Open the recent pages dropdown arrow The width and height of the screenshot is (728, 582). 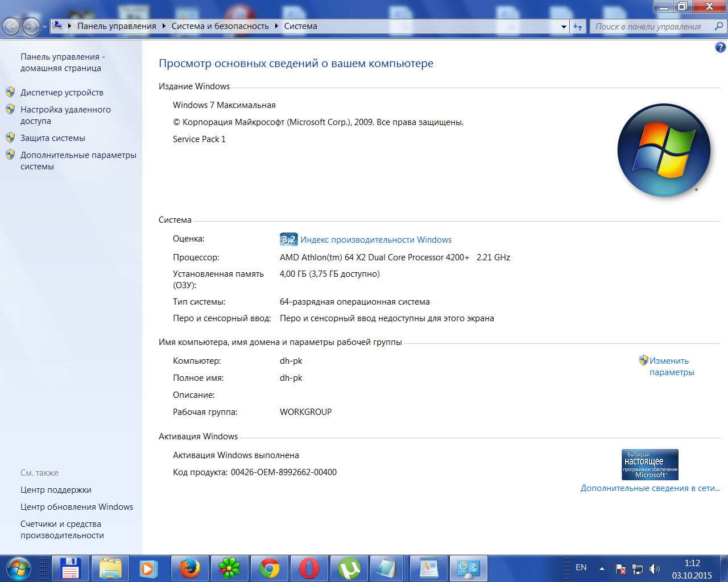44,27
